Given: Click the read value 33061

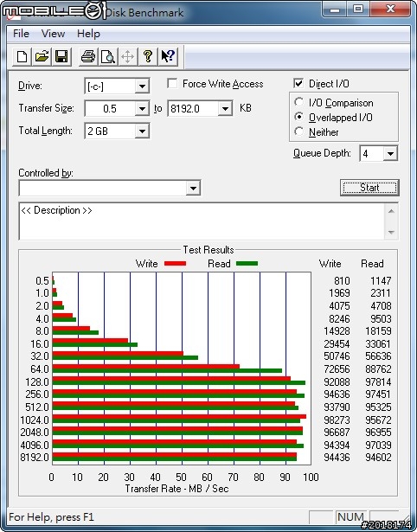Looking at the screenshot, I should 378,343.
